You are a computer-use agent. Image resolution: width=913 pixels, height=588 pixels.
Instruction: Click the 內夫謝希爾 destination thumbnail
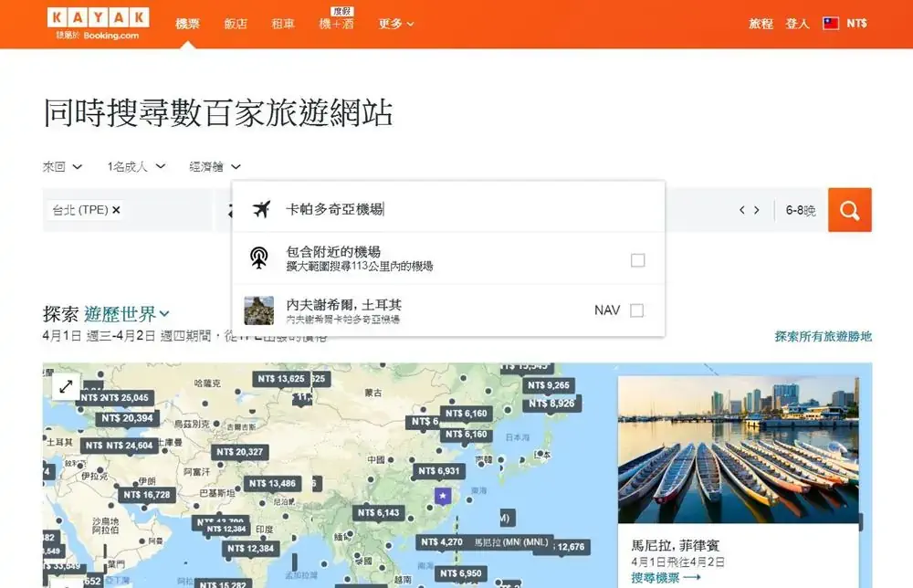259,310
